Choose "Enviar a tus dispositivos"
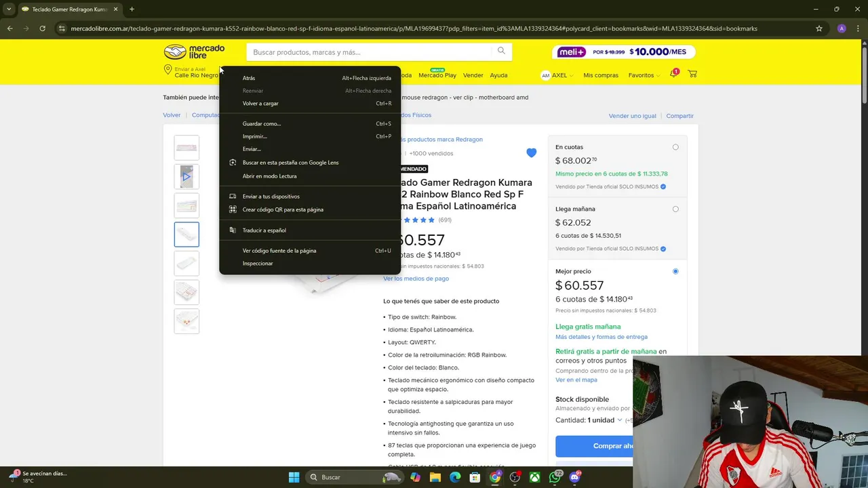 (x=310, y=197)
